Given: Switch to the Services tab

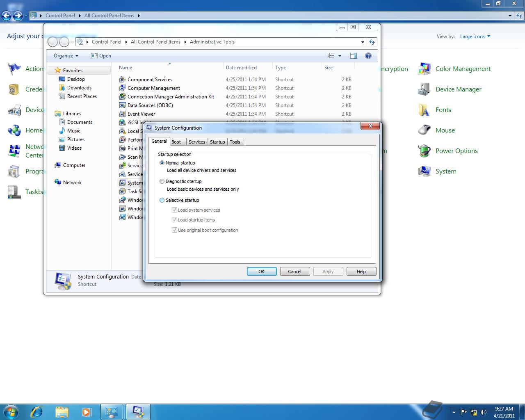Looking at the screenshot, I should tap(197, 142).
